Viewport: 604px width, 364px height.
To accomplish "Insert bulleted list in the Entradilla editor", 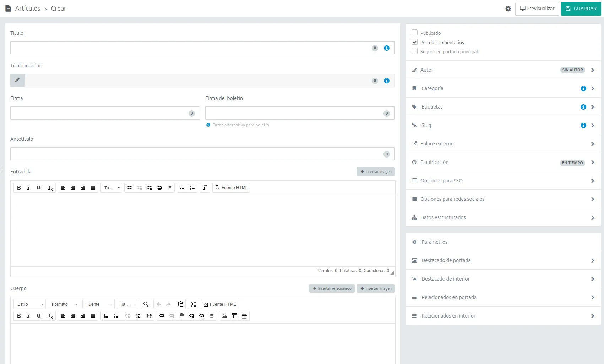I will click(192, 188).
